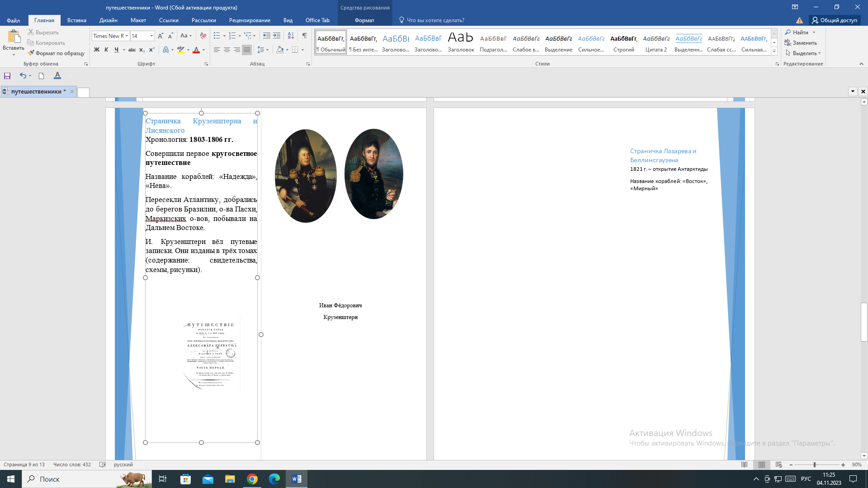Align text to center
Screen dimensions: 868x488
(226, 50)
